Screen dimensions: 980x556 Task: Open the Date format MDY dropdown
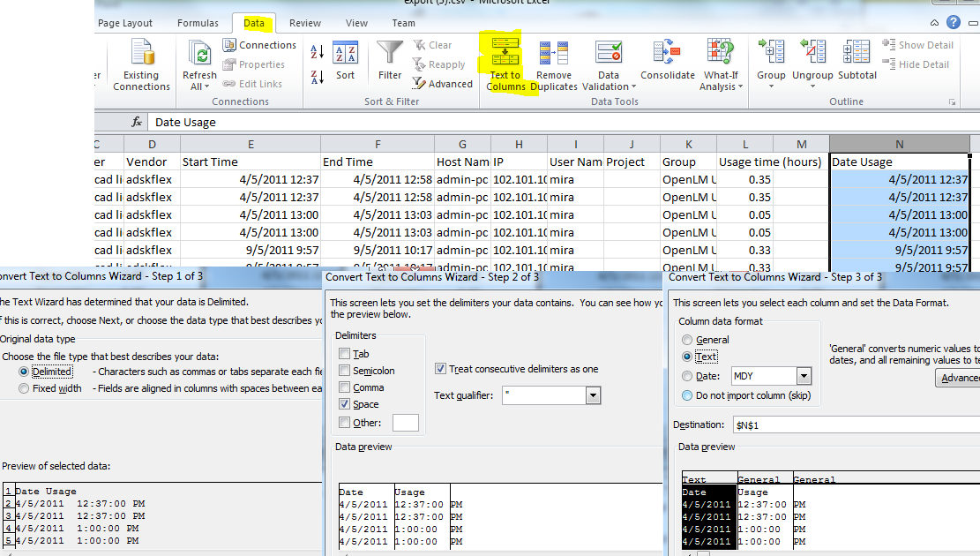coord(804,376)
